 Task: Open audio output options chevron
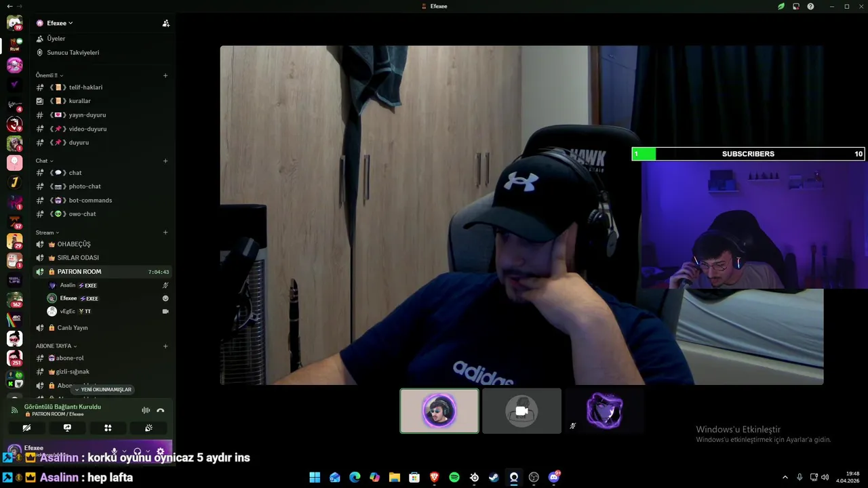tap(147, 451)
